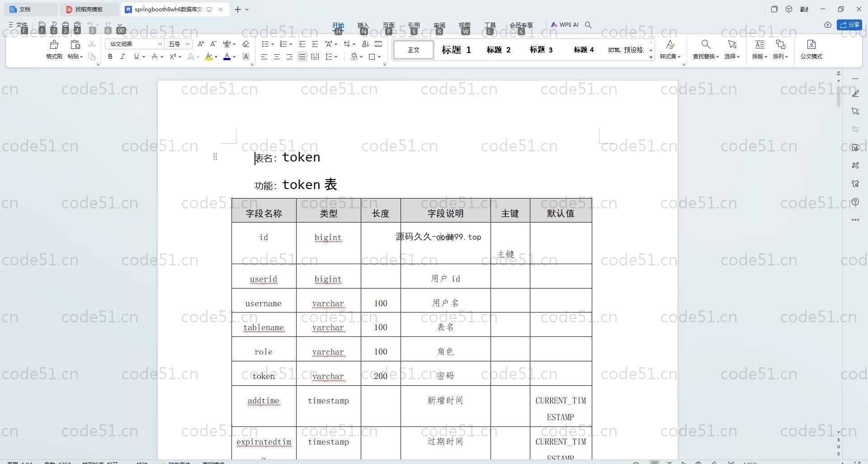Open the Insert (插入) ribbon tab
The image size is (868, 464).
pos(363,25)
